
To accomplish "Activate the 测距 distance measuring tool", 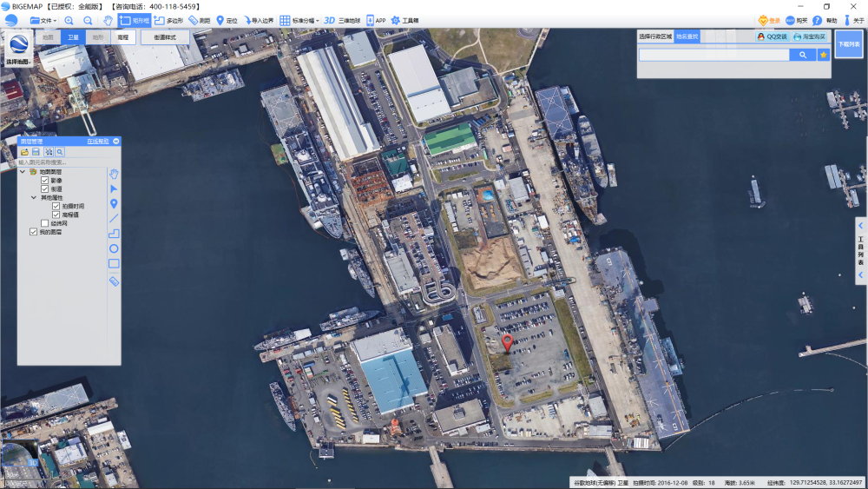I will click(x=200, y=20).
